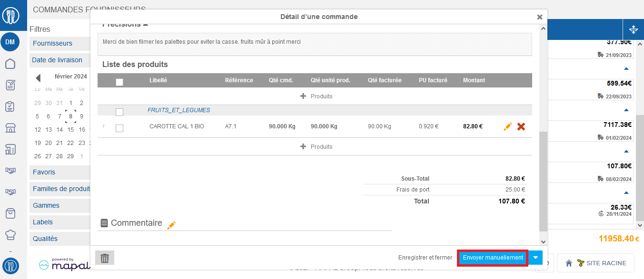Edit the CAROTTE CAL 1 BIO line pencil

508,126
